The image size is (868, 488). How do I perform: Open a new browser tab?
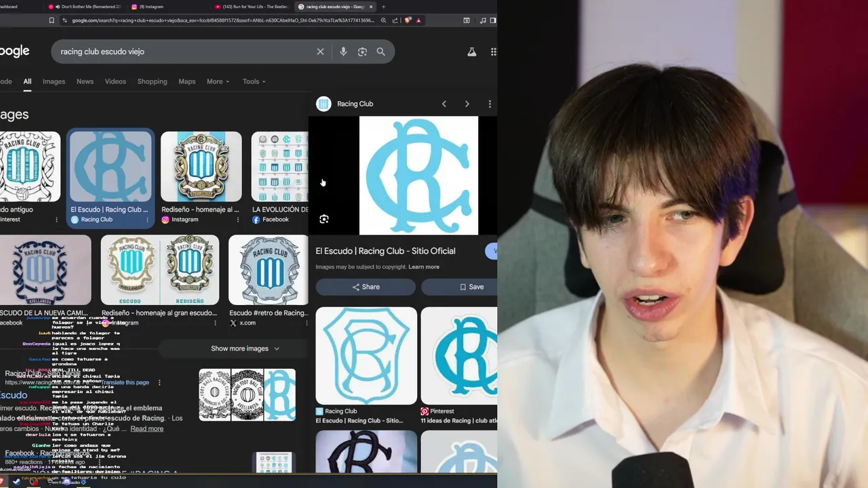383,7
